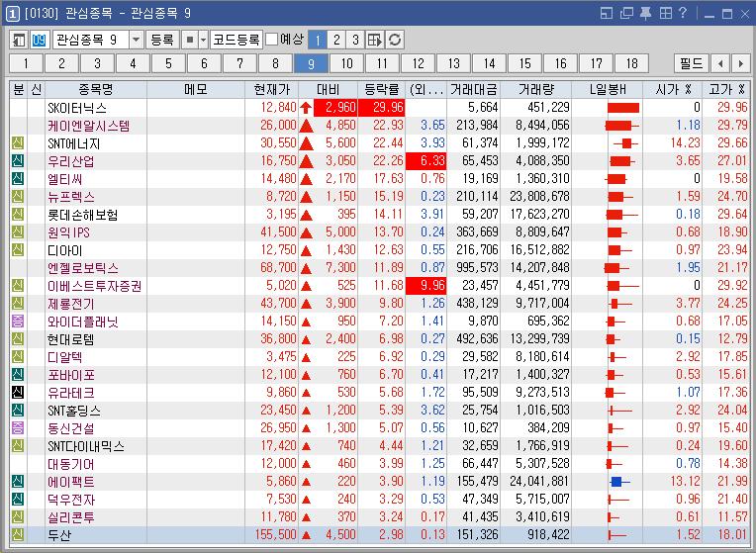Click the 신 badge next to 두산
Image resolution: width=756 pixels, height=553 pixels.
point(18,534)
